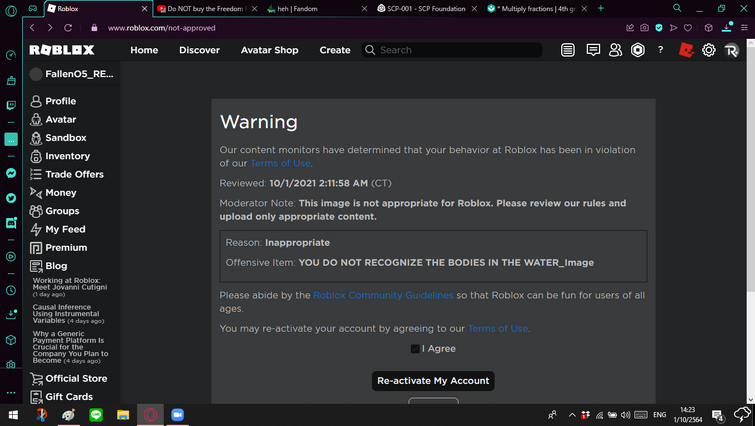Open My Feed in left sidebar
This screenshot has width=755, height=426.
click(x=58, y=229)
